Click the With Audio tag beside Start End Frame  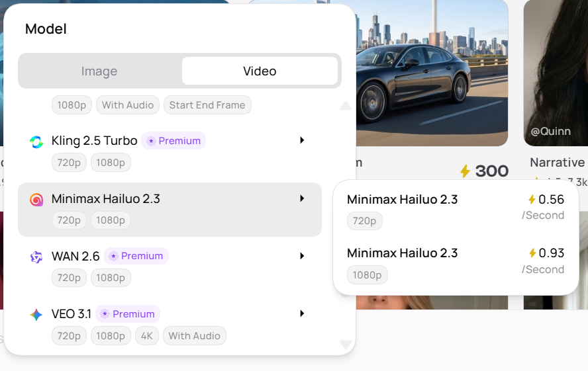pos(128,105)
